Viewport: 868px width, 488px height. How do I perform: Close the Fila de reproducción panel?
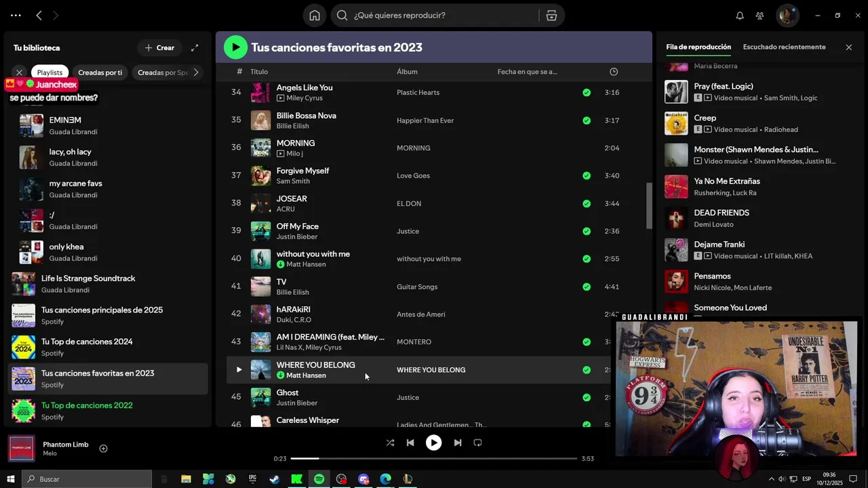[x=848, y=47]
